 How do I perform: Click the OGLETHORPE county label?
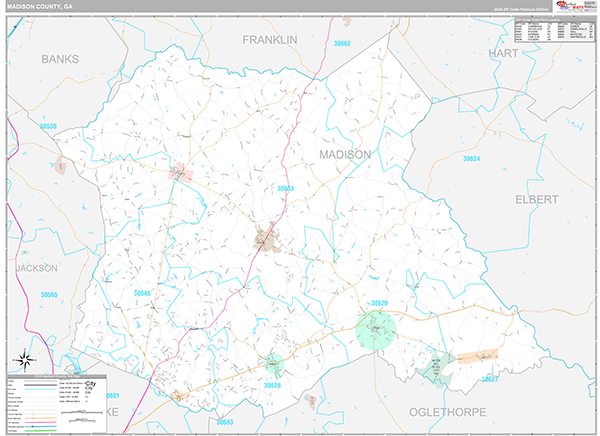tap(448, 412)
